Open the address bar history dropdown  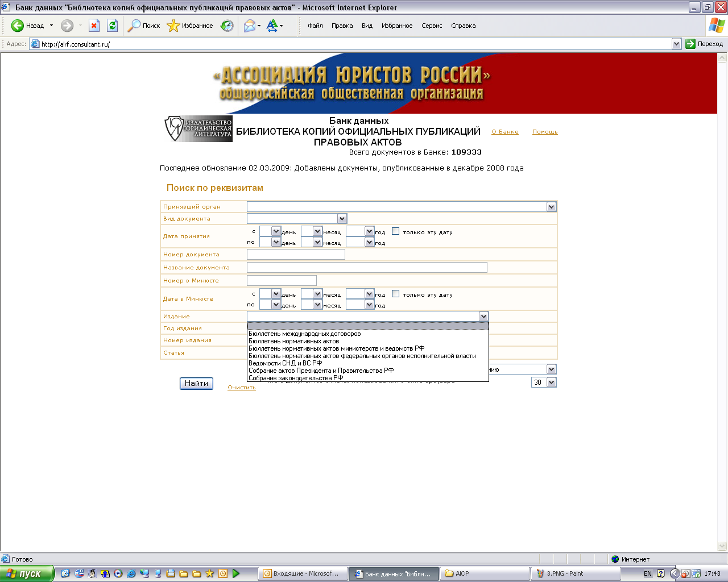(x=676, y=44)
